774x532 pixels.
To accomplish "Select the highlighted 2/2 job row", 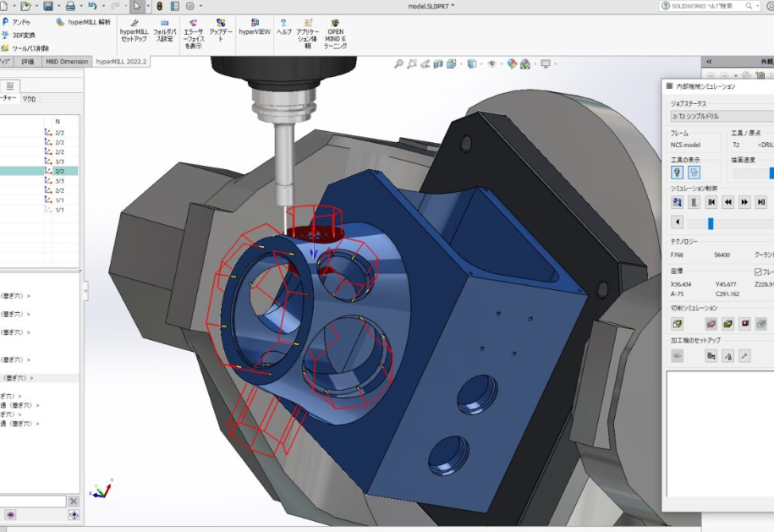I will pyautogui.click(x=39, y=171).
